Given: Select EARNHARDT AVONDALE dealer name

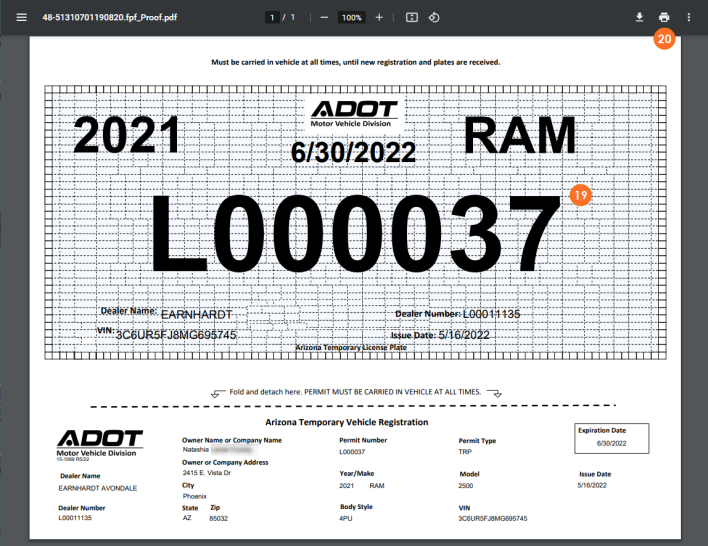Looking at the screenshot, I should [98, 488].
